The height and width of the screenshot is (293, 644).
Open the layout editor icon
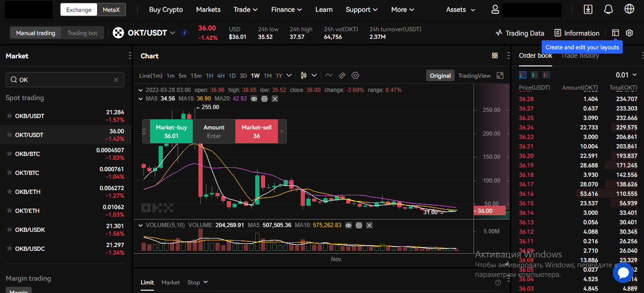tap(615, 33)
